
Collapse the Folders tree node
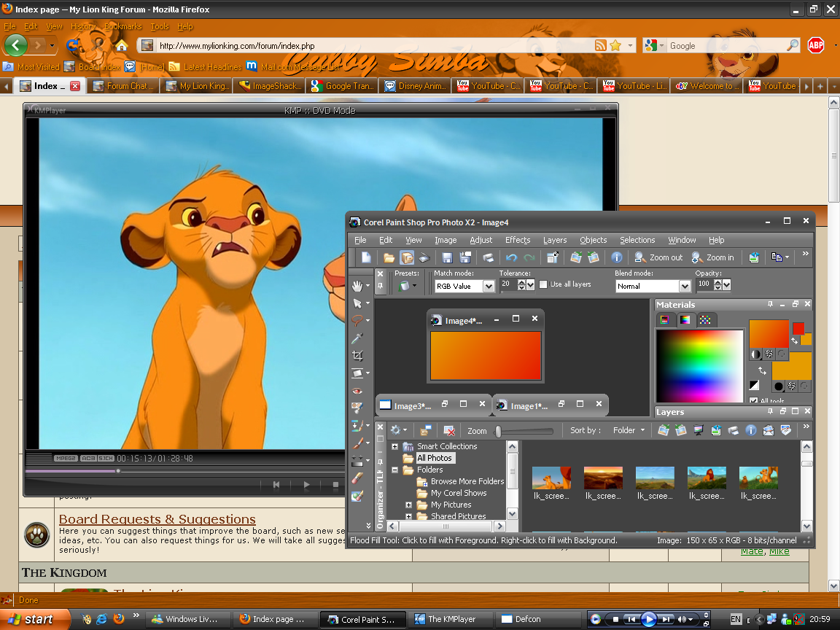pyautogui.click(x=395, y=470)
